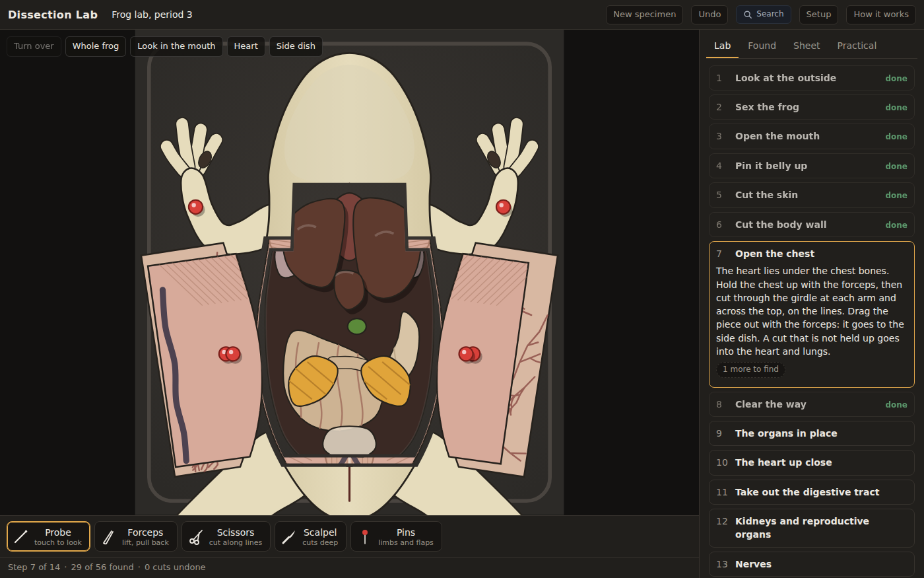The image size is (924, 578).
Task: Switch to the Found tab
Action: coord(762,46)
